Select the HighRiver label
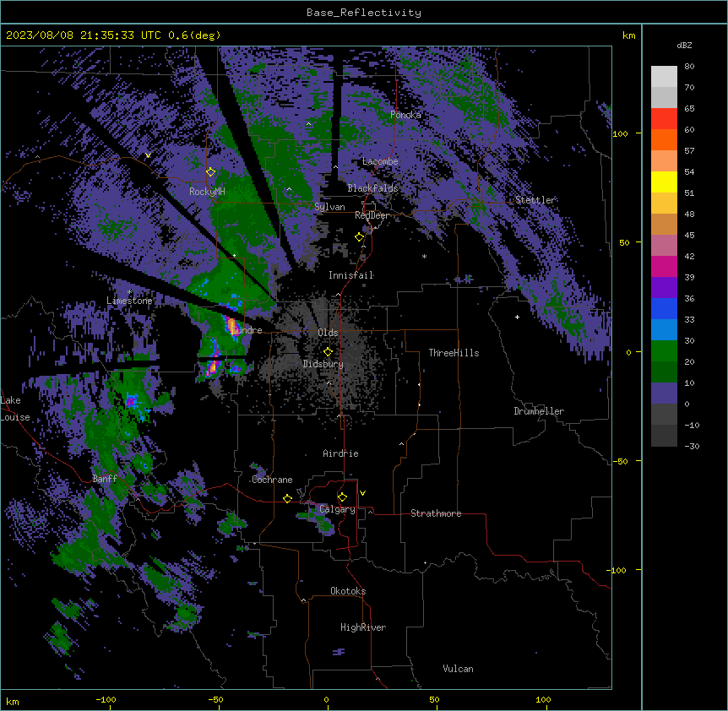This screenshot has height=711, width=728. click(x=363, y=627)
